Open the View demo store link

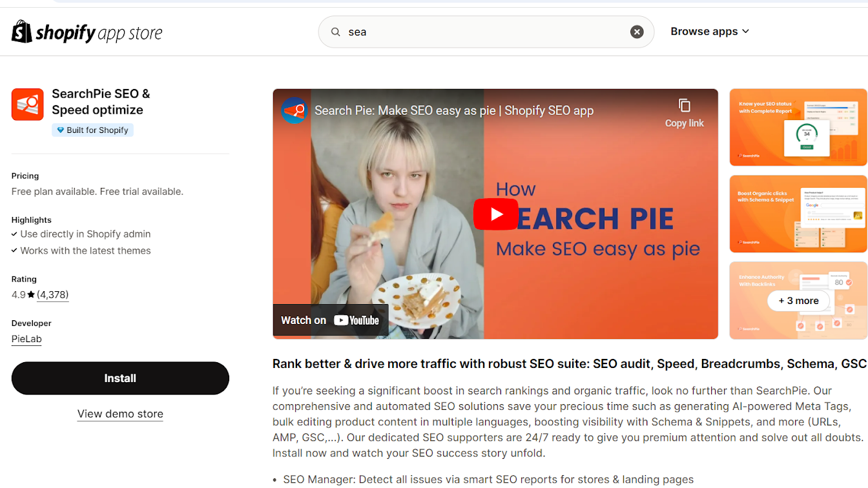coord(120,414)
